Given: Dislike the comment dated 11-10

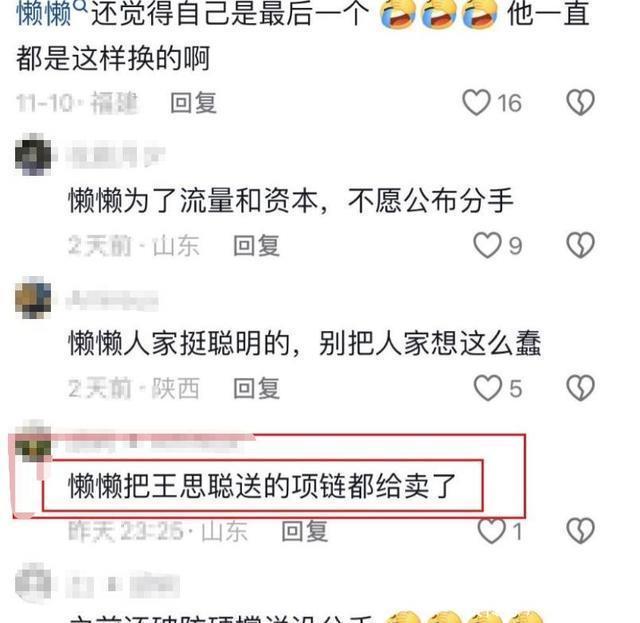Looking at the screenshot, I should pyautogui.click(x=580, y=102).
